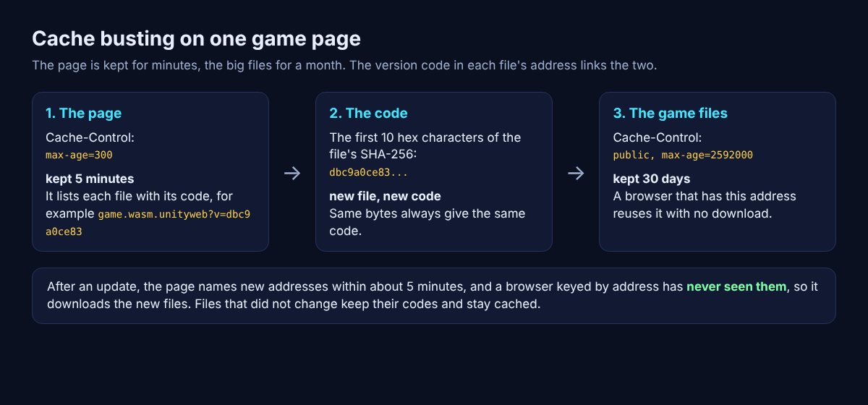The width and height of the screenshot is (868, 405).
Task: Click the bold text "kept 5 minutes"
Action: 90,179
